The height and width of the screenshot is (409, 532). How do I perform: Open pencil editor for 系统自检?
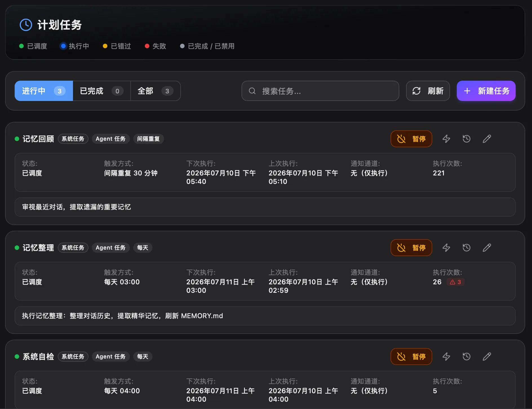(x=487, y=357)
